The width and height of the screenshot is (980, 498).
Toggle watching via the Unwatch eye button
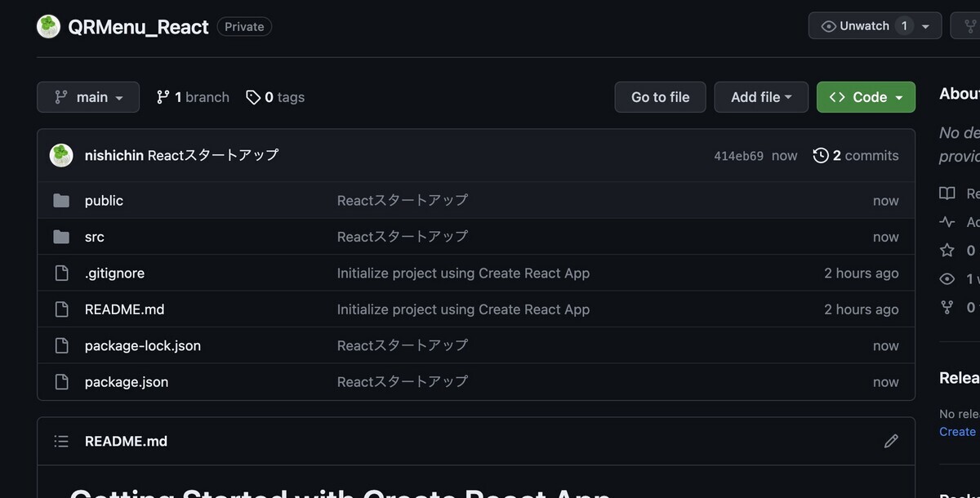857,25
